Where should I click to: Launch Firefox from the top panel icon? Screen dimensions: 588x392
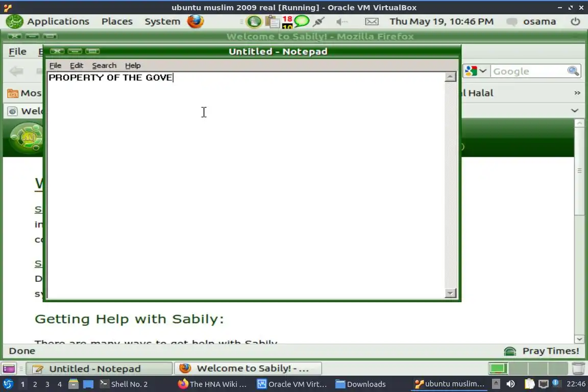point(195,21)
